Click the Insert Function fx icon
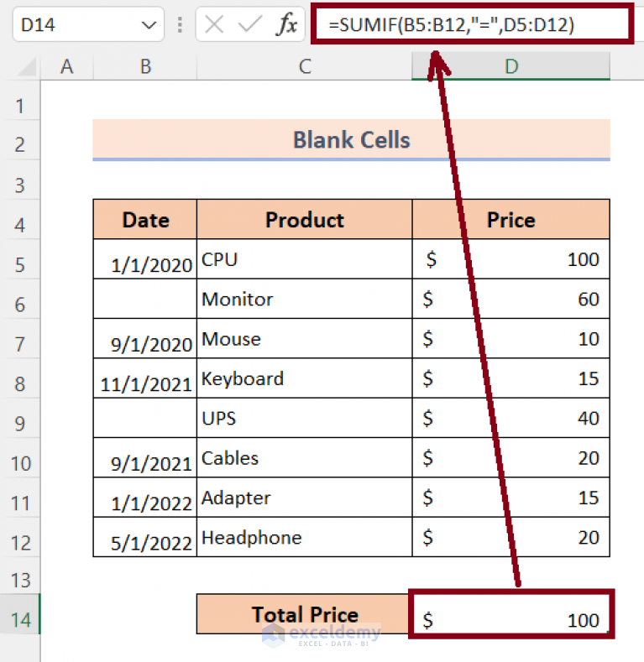Screen dimensions: 644x662 [286, 25]
